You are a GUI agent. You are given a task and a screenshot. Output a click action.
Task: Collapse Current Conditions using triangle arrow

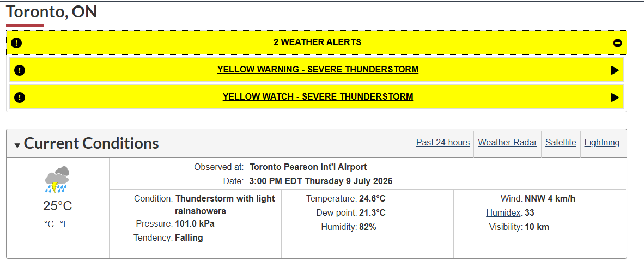[17, 145]
